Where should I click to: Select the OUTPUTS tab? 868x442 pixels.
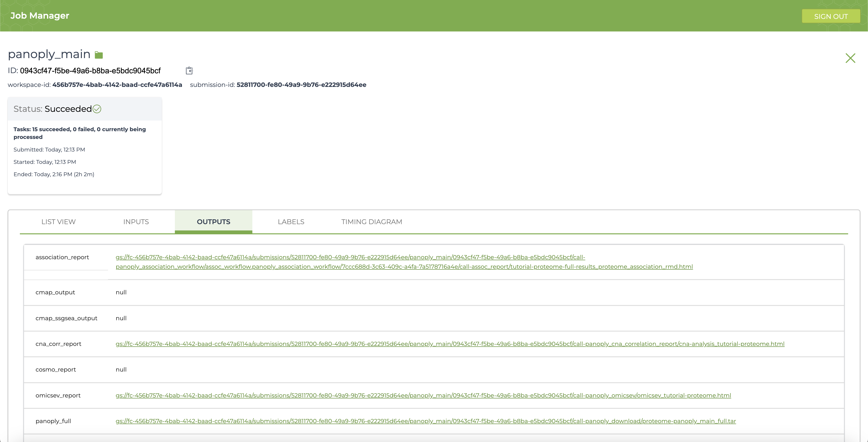pyautogui.click(x=213, y=222)
